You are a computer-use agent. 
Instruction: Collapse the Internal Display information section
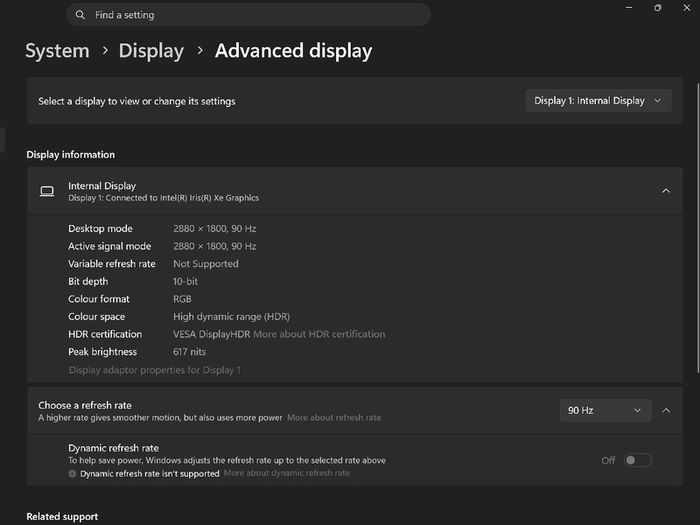click(666, 191)
